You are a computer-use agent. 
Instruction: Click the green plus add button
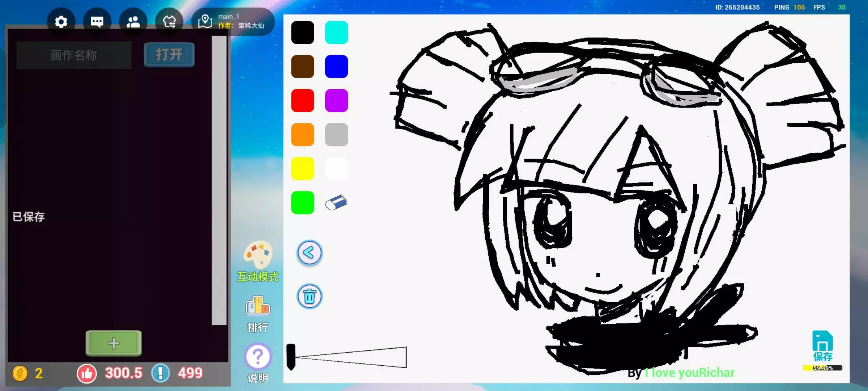tap(114, 343)
